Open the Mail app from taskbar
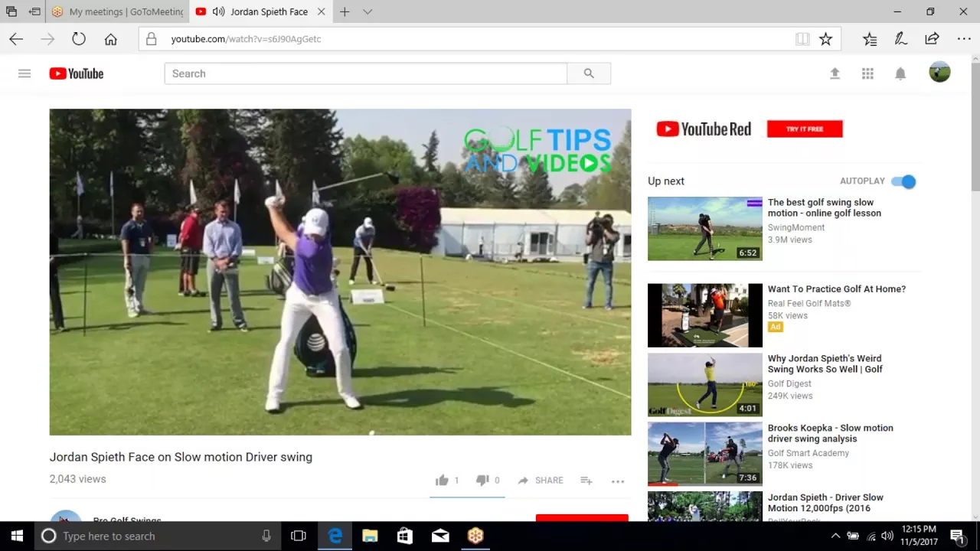Image resolution: width=980 pixels, height=551 pixels. [x=440, y=536]
